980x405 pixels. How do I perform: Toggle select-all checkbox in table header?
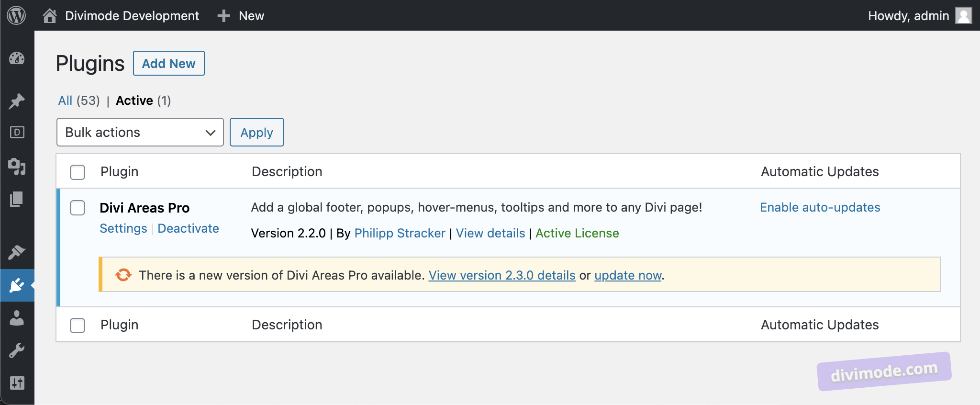[x=78, y=172]
